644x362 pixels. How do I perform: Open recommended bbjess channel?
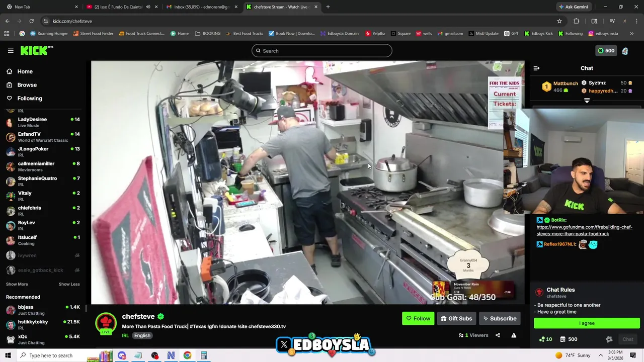tap(43, 310)
